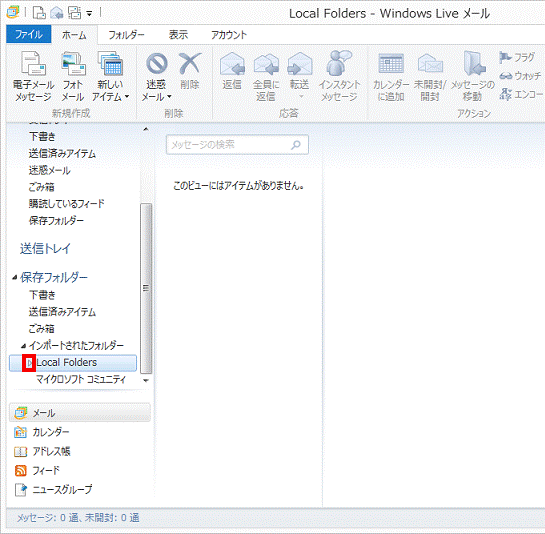Expand the Local Folders node
545x534 pixels.
(x=29, y=363)
